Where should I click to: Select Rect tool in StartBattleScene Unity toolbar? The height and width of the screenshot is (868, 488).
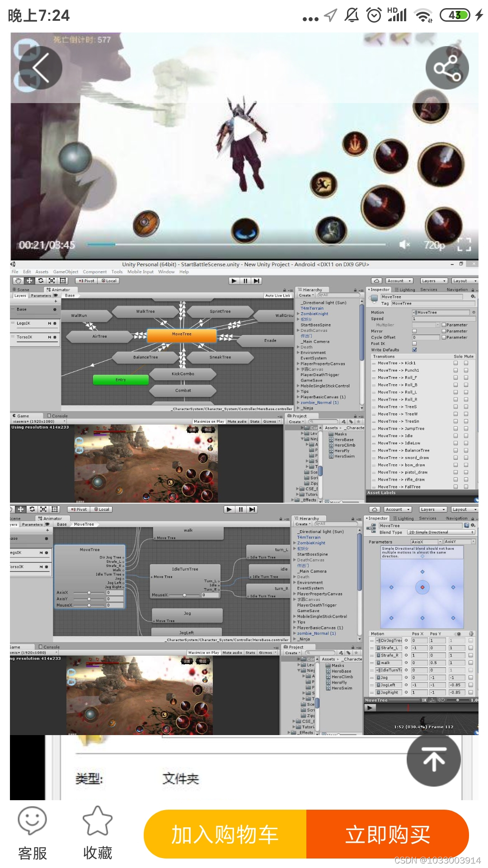point(63,281)
